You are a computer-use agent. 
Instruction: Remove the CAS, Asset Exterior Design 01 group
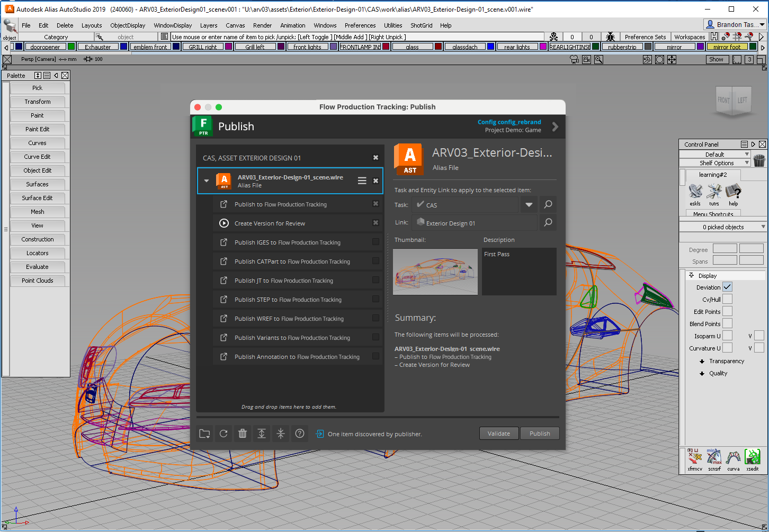(375, 158)
